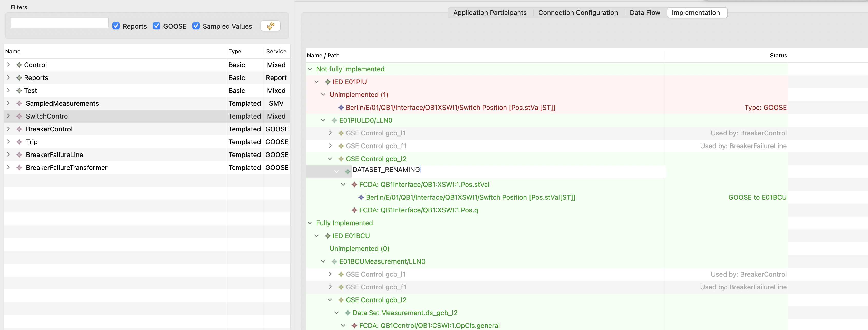
Task: Expand the BreakerControl application row
Action: pos(9,129)
